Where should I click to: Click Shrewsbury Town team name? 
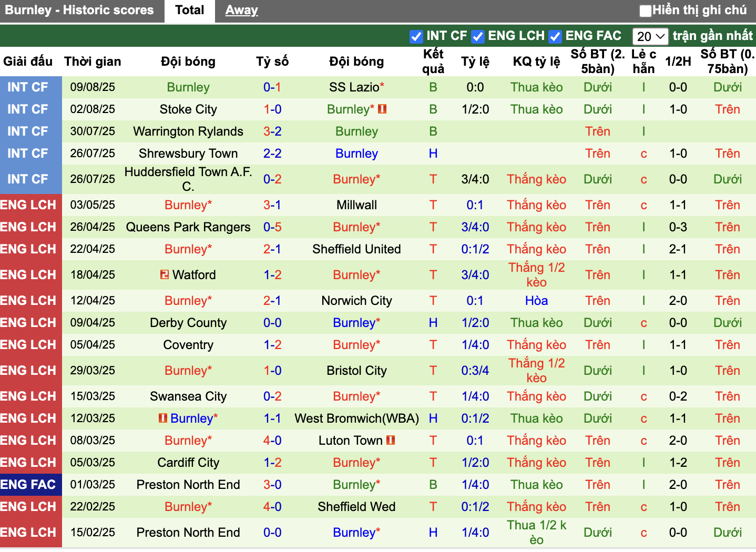pyautogui.click(x=188, y=154)
